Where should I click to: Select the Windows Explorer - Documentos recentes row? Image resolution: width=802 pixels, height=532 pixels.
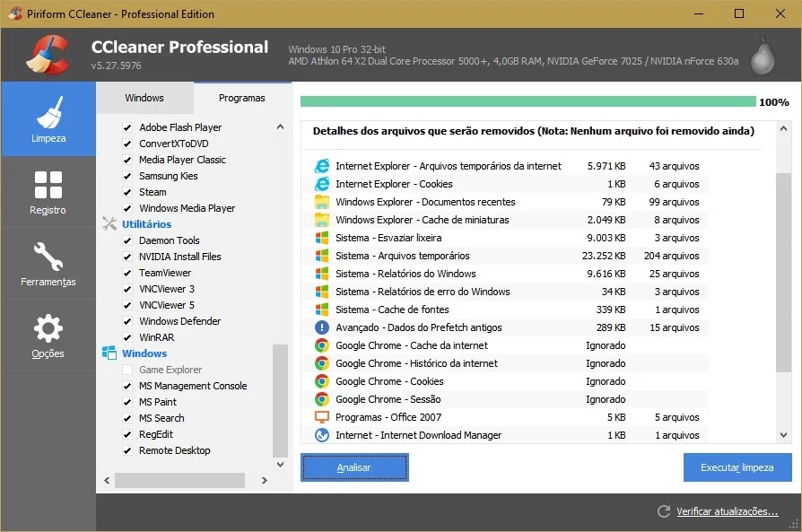[506, 202]
